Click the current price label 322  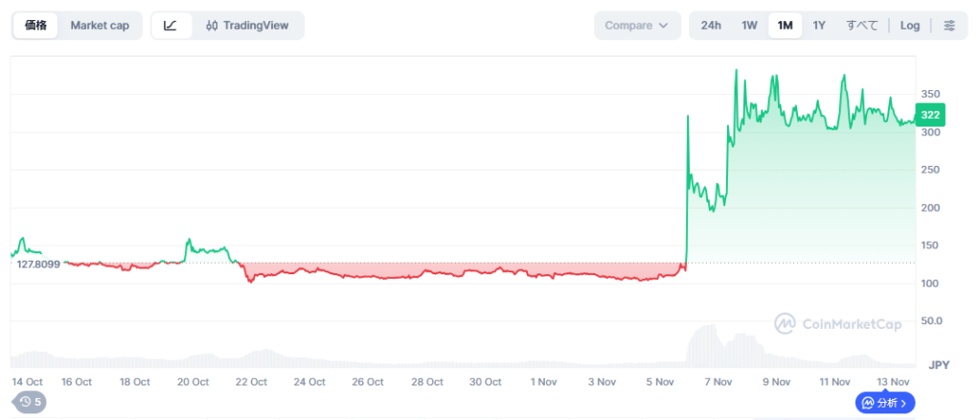[x=929, y=115]
